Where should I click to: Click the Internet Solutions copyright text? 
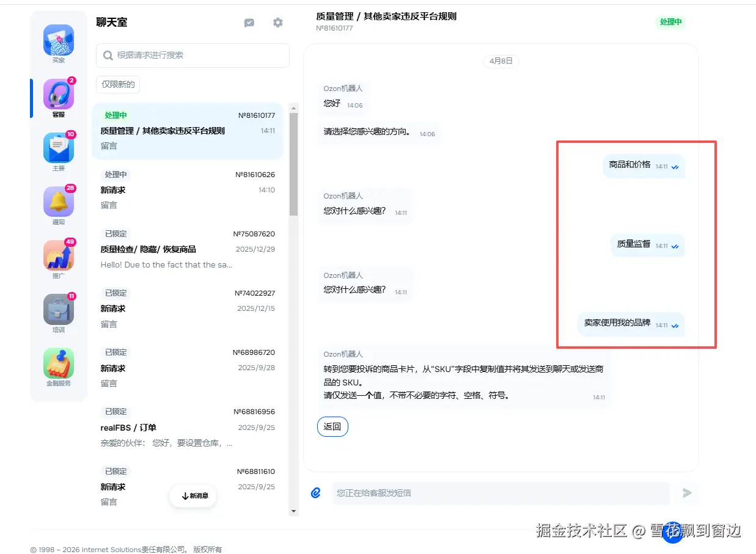pos(126,550)
